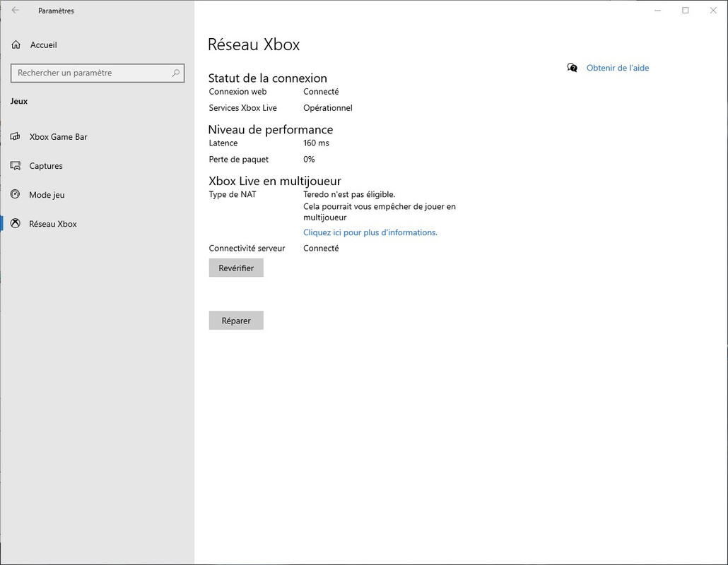Click the 'Opérationnel' status text
Image resolution: width=728 pixels, height=565 pixels.
[x=328, y=107]
